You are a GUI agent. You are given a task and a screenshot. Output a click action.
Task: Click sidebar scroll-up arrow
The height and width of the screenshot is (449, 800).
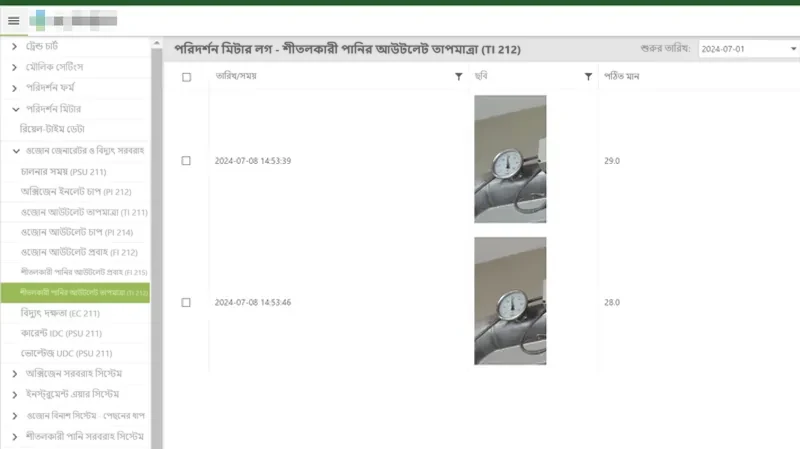pyautogui.click(x=157, y=43)
